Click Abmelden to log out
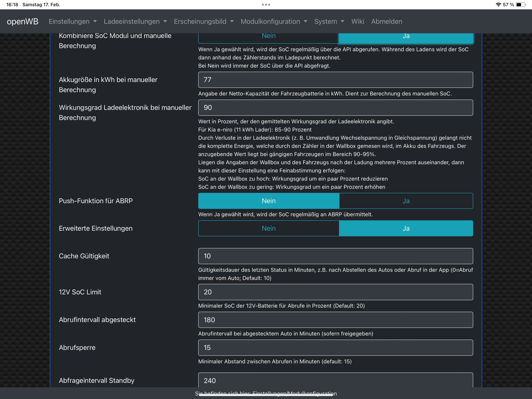This screenshot has height=399, width=532. [x=386, y=21]
